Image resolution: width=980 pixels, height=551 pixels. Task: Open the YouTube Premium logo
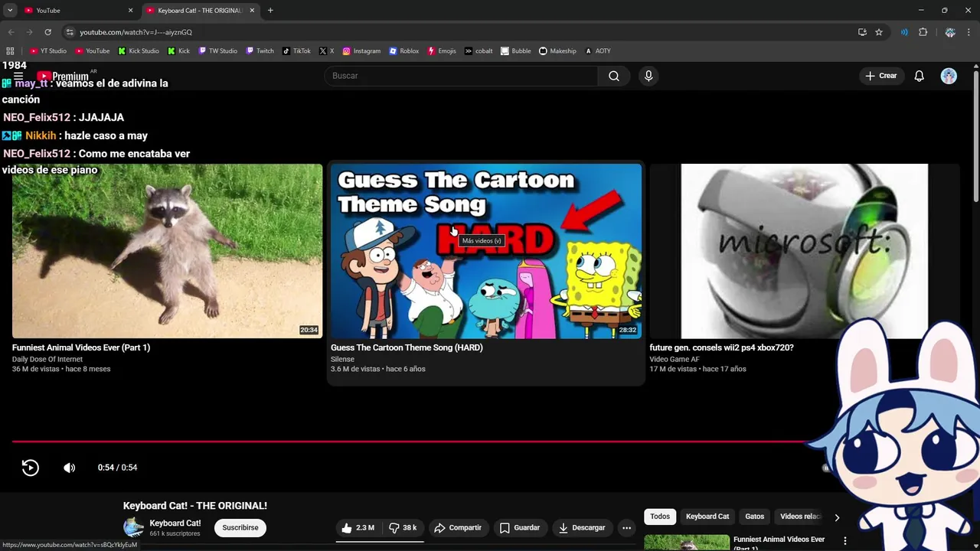(x=63, y=76)
